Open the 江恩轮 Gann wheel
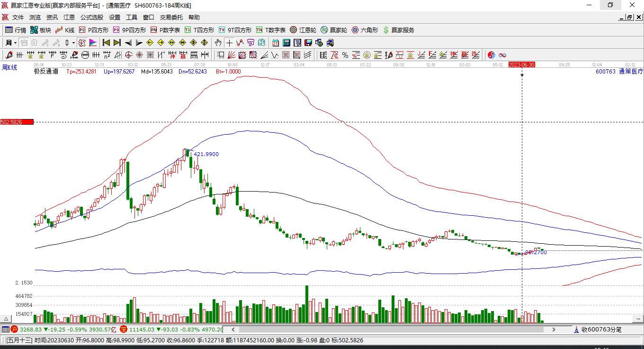This screenshot has width=644, height=349. [x=303, y=30]
